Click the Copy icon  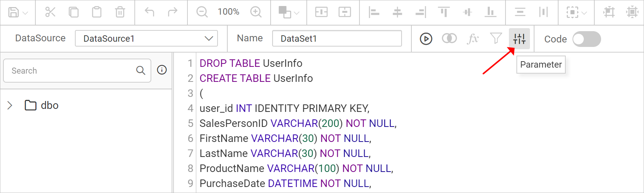(x=73, y=12)
